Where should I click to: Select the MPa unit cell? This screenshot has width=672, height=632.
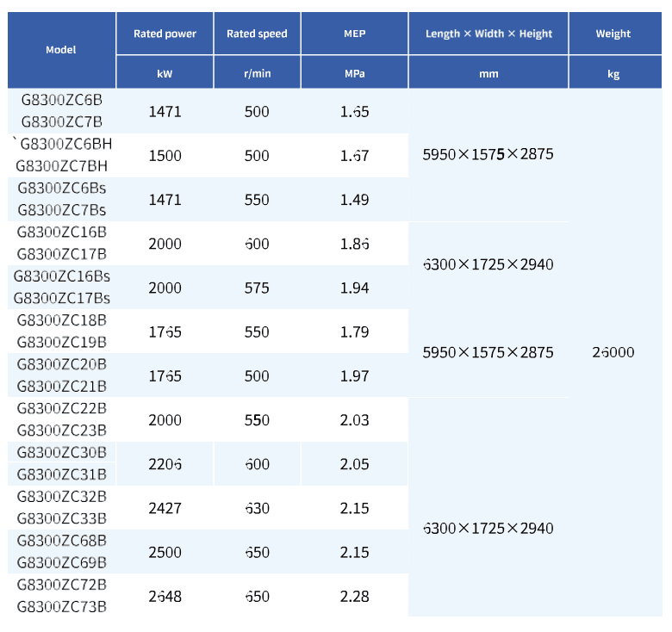354,73
